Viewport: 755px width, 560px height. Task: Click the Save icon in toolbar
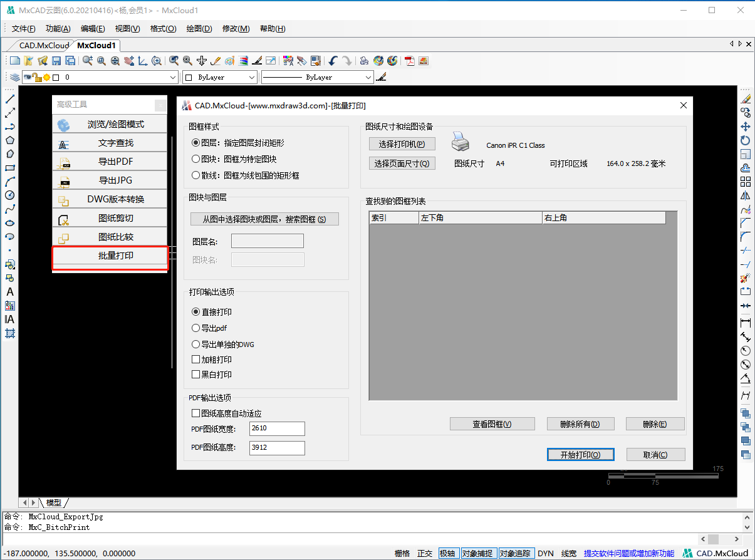coord(56,61)
